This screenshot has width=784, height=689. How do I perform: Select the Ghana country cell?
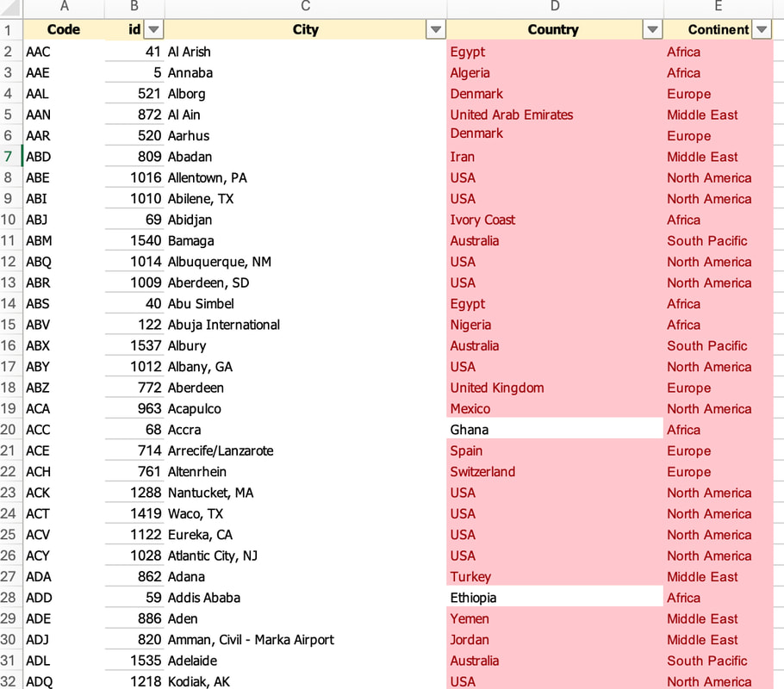[555, 430]
